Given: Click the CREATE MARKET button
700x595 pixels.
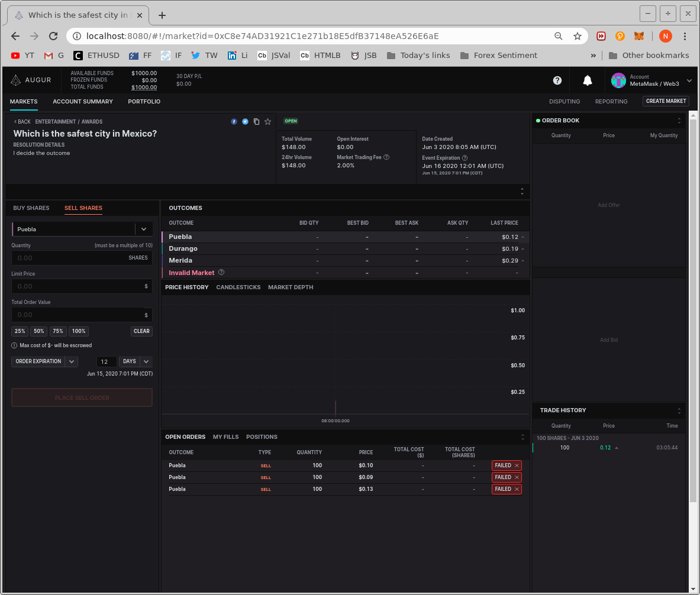Looking at the screenshot, I should click(x=665, y=101).
